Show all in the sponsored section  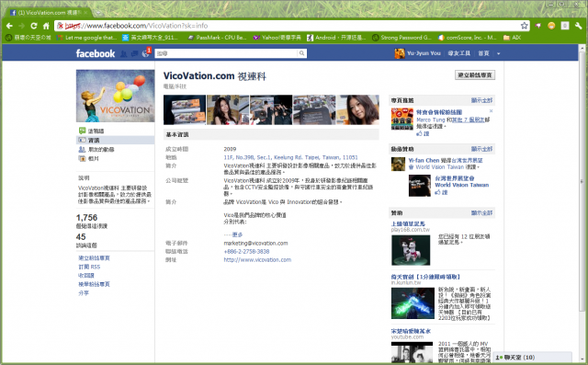(481, 212)
